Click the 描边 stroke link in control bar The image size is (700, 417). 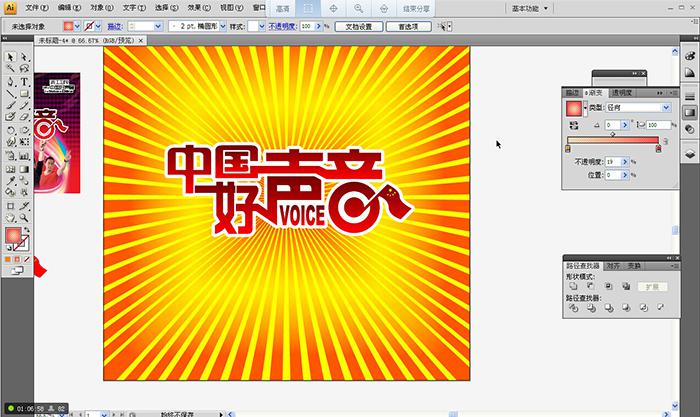115,26
